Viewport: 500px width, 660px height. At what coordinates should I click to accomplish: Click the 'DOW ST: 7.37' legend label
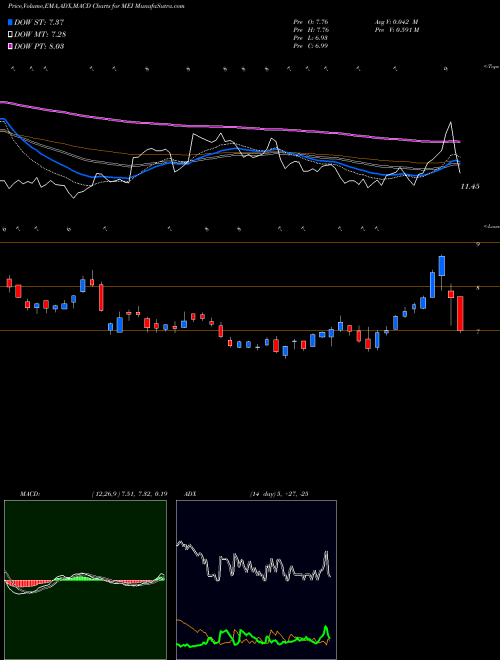point(39,22)
